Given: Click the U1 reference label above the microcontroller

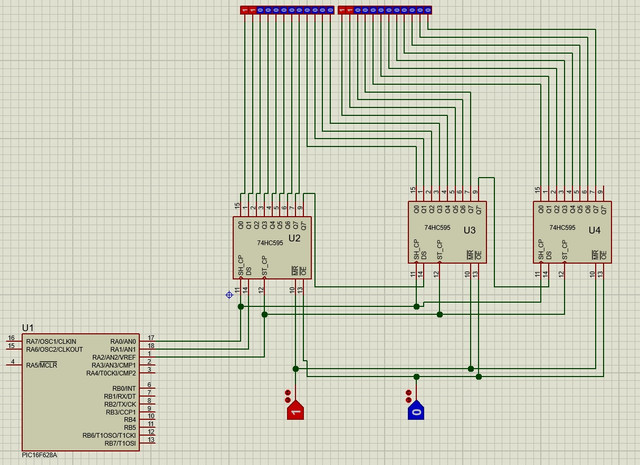Looking at the screenshot, I should [28, 328].
